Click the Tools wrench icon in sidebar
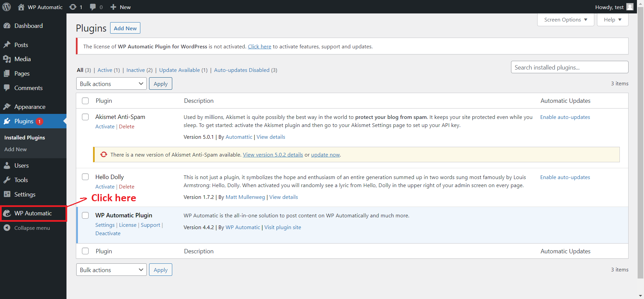The width and height of the screenshot is (644, 299). pos(7,180)
